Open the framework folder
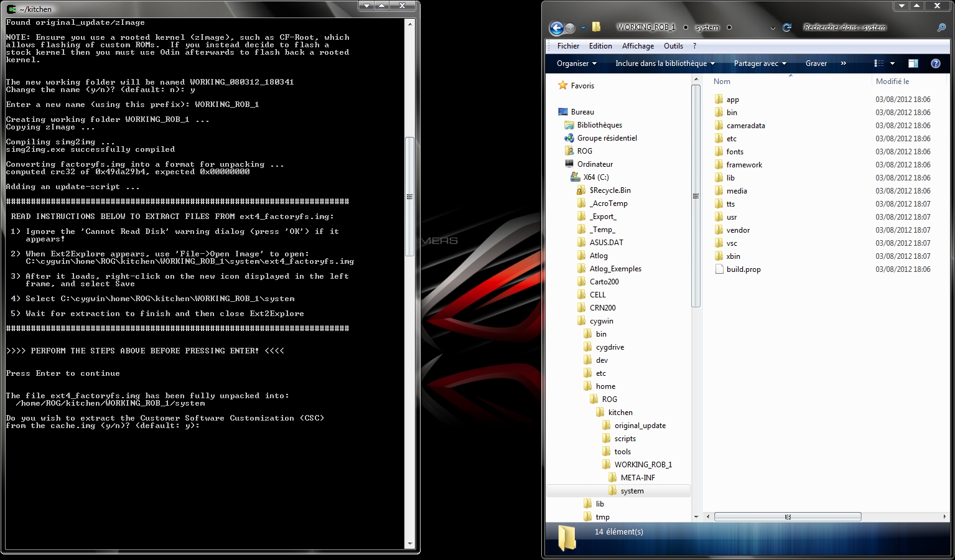 [x=744, y=165]
